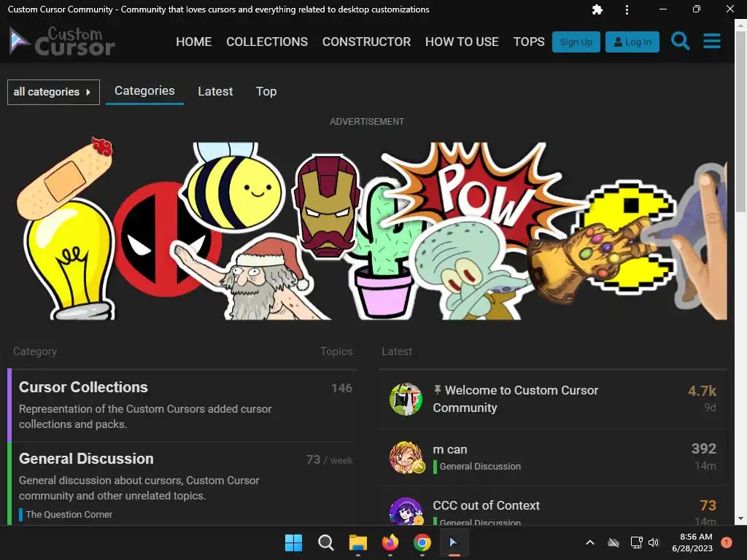Open COLLECTIONS in navigation

coord(267,42)
